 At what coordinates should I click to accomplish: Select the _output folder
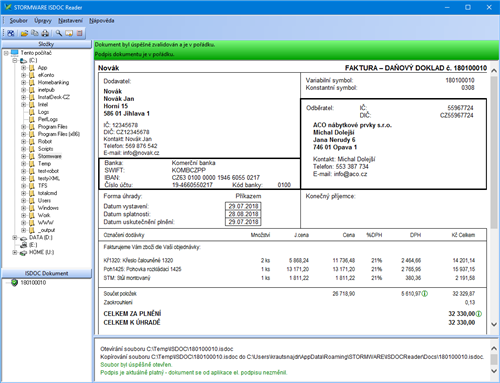(46, 230)
